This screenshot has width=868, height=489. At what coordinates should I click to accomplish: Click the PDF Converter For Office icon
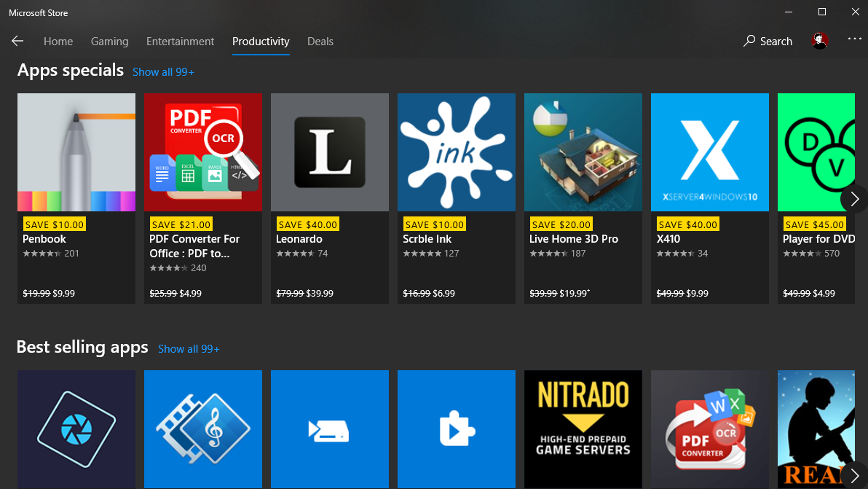[202, 152]
